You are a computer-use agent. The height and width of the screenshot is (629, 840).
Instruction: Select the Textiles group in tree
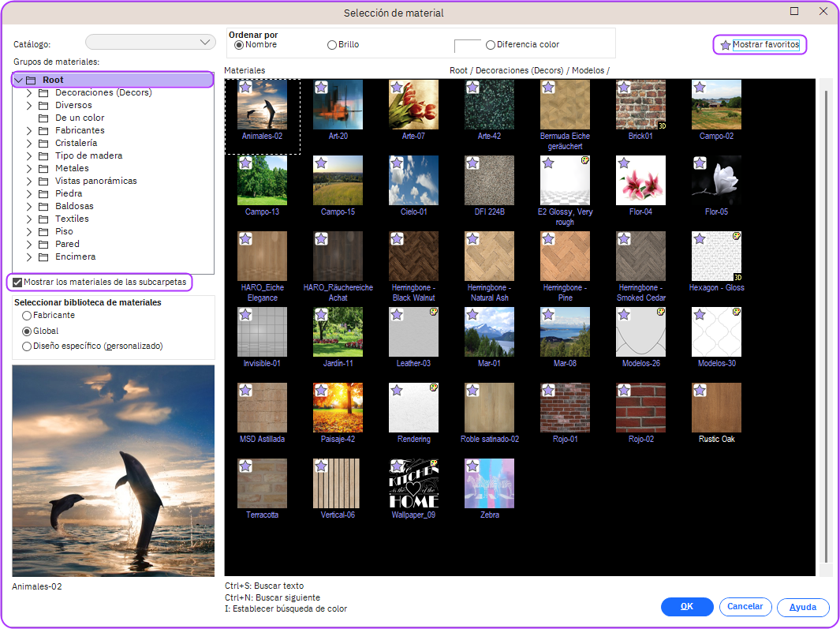(72, 219)
